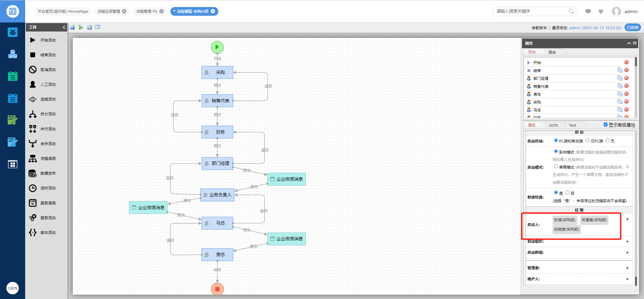Screen dimensions: 644x299
Task: Open the JSON tab
Action: coord(553,125)
